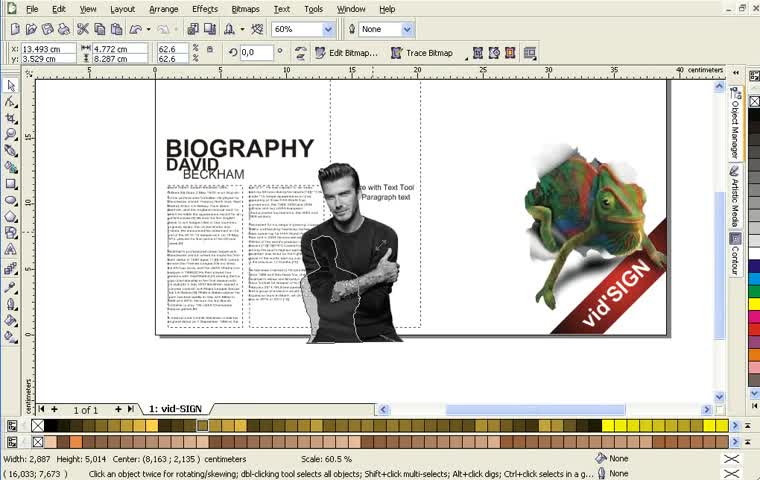Open the Arrange menu
760x480 pixels.
pyautogui.click(x=163, y=9)
